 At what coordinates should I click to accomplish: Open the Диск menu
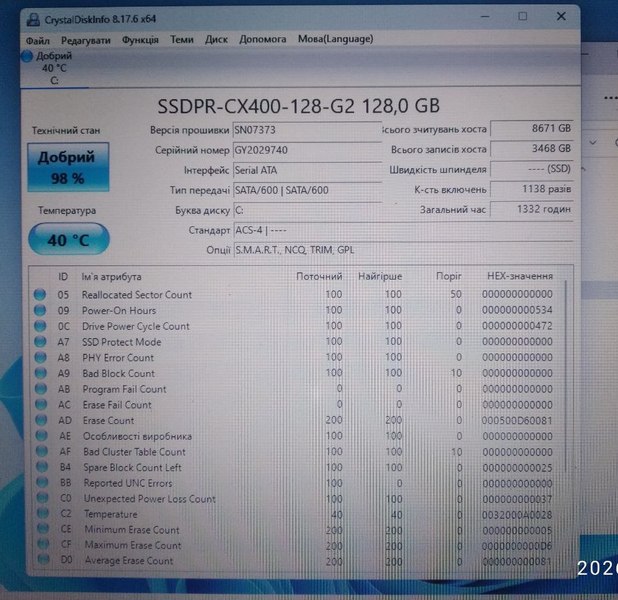(x=216, y=39)
